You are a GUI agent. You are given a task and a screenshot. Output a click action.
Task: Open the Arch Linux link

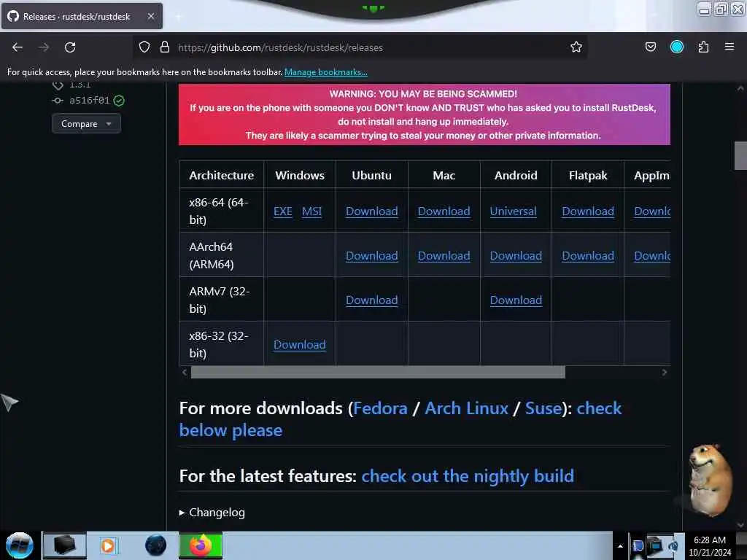point(466,408)
